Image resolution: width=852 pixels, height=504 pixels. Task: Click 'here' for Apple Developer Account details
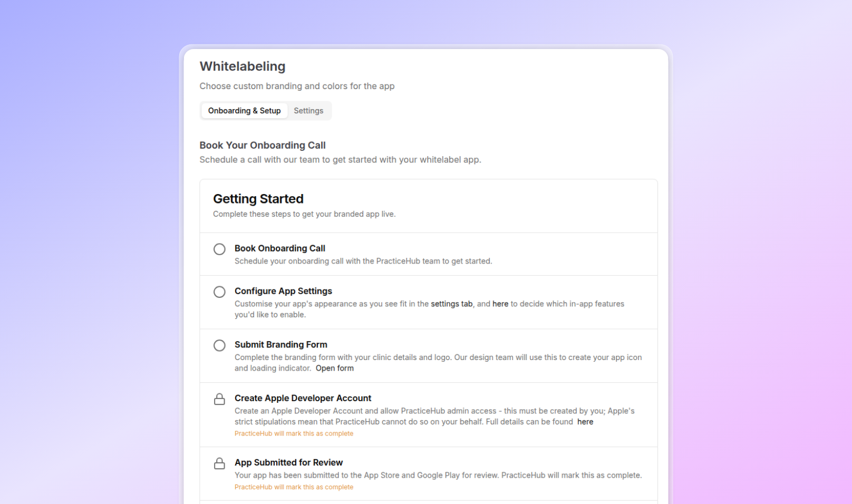(585, 422)
